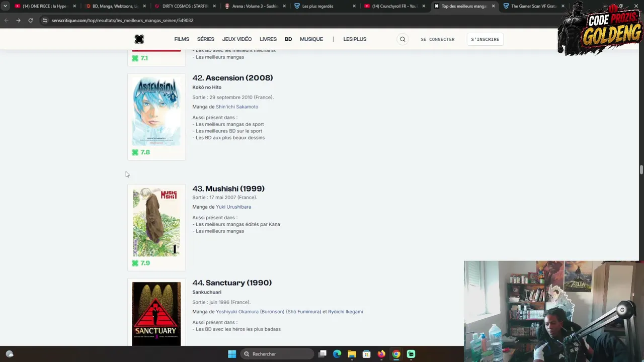644x362 pixels.
Task: Open the site search magnifier icon
Action: coord(403,39)
